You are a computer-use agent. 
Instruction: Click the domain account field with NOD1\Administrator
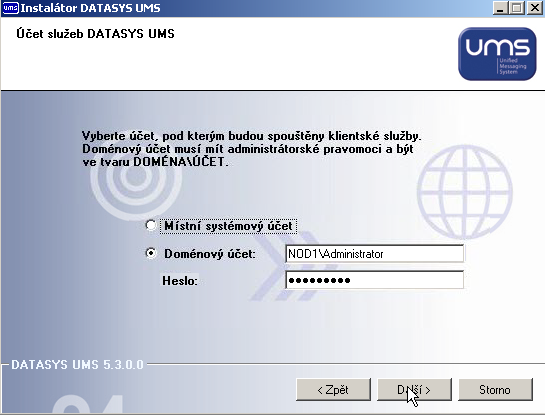point(374,254)
